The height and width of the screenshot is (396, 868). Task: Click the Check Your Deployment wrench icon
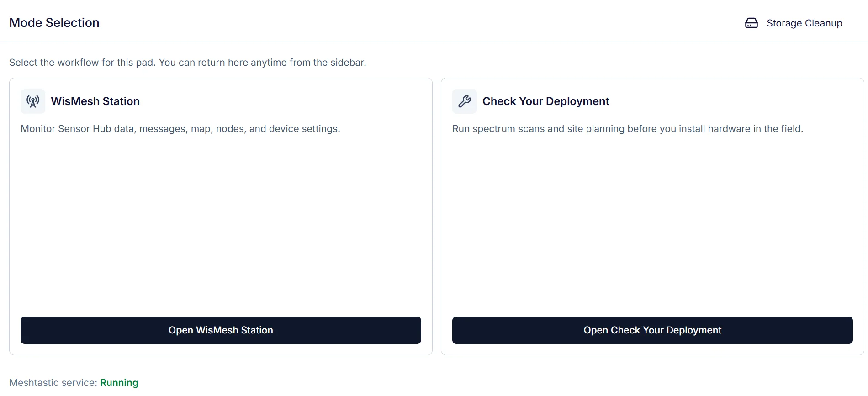coord(465,101)
